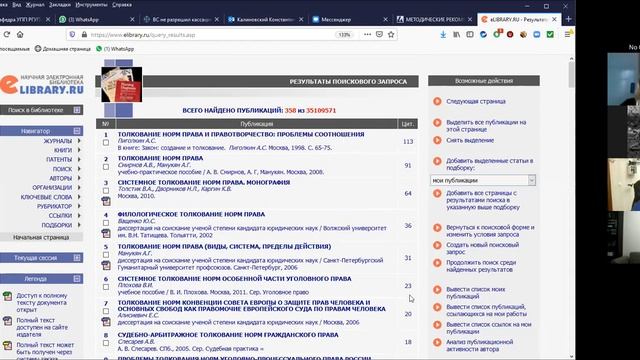
Task: Open Домашняя страница bookmark
Action: coord(63,49)
